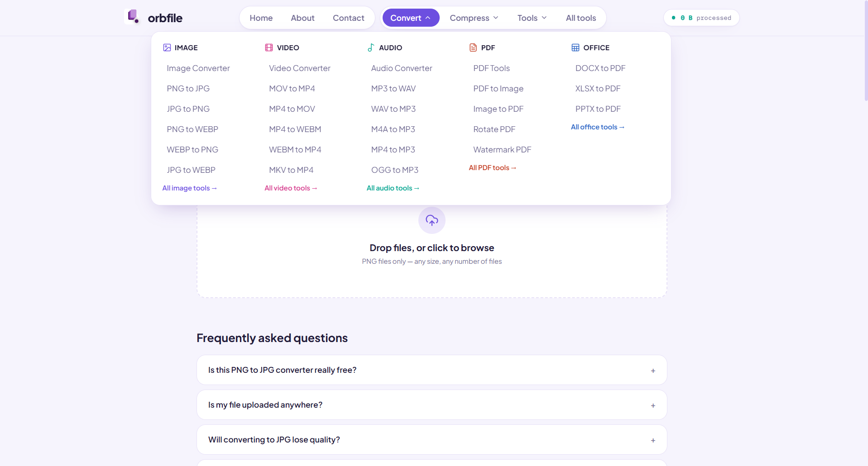The image size is (868, 466).
Task: Open All tools in navigation
Action: (581, 18)
